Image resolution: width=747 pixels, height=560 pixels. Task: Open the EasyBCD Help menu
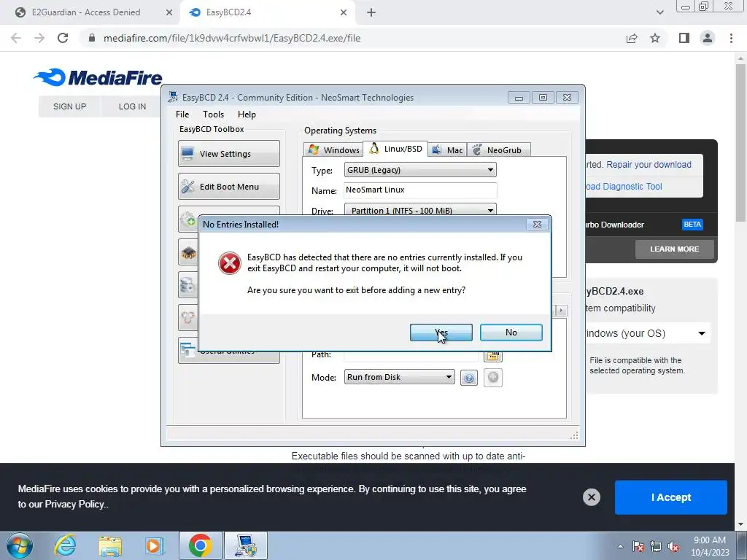(x=247, y=114)
